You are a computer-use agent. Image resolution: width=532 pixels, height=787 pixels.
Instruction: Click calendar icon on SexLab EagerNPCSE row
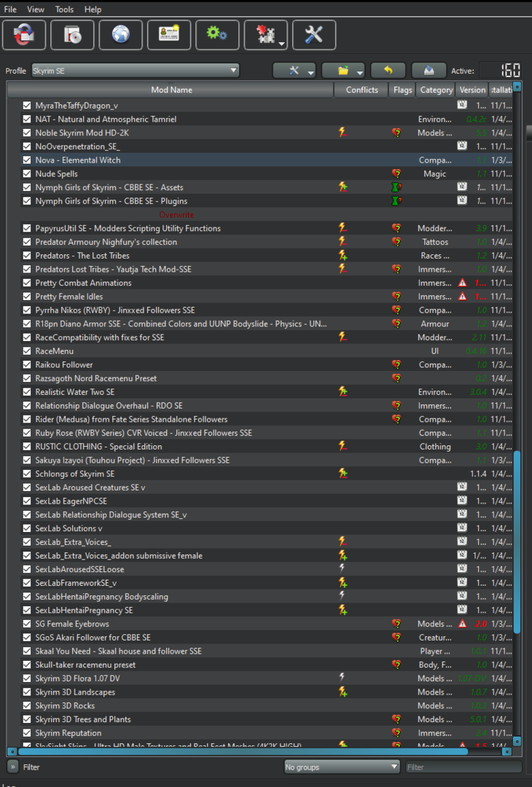pyautogui.click(x=462, y=501)
